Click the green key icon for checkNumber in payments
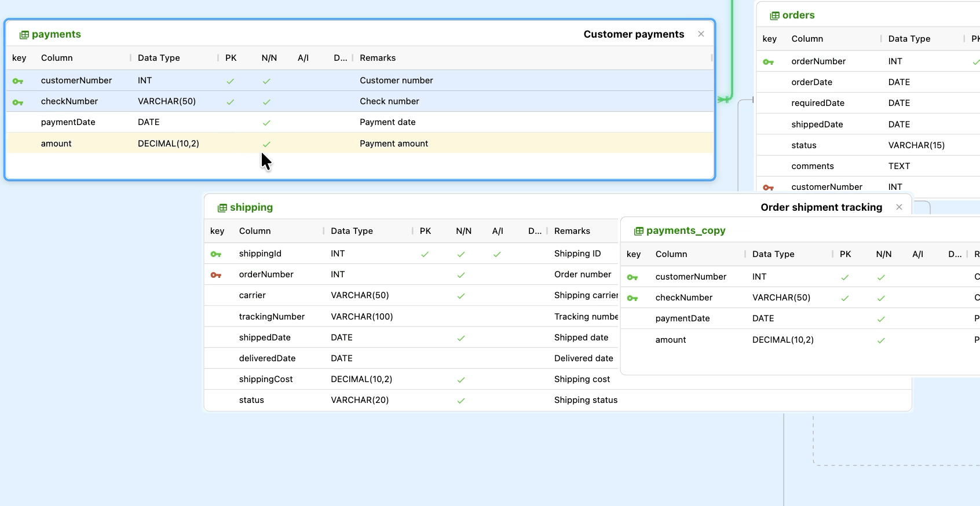 click(18, 102)
